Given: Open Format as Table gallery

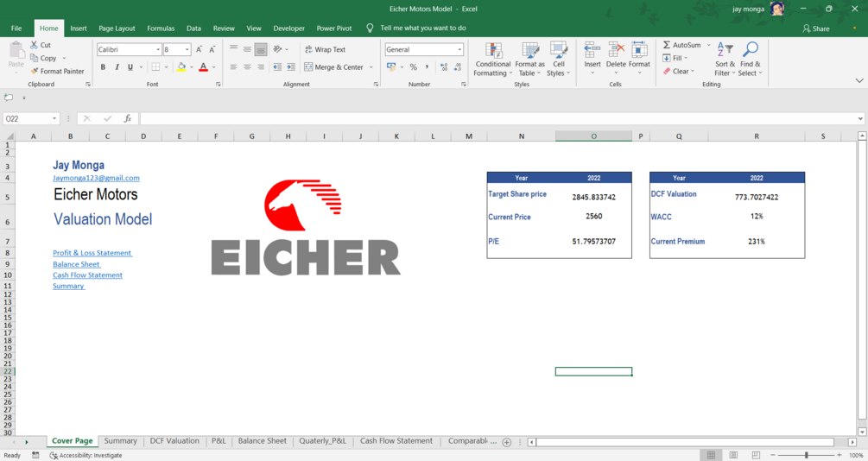Looking at the screenshot, I should coord(529,59).
